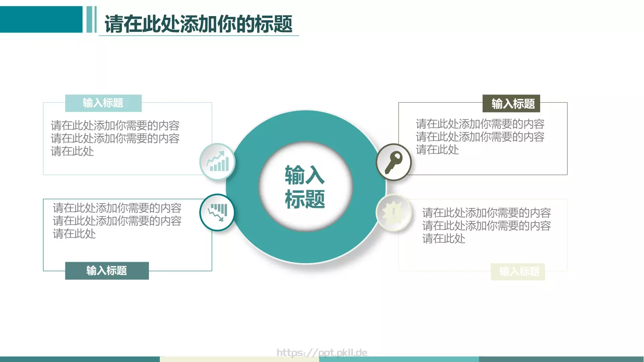Select the bottom-right body text block
The width and height of the screenshot is (644, 362).
487,226
